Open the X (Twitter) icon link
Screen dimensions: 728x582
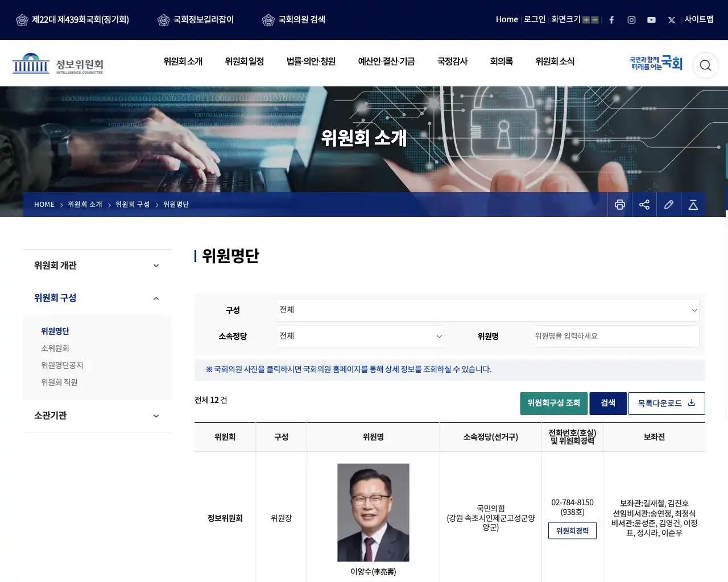click(672, 20)
